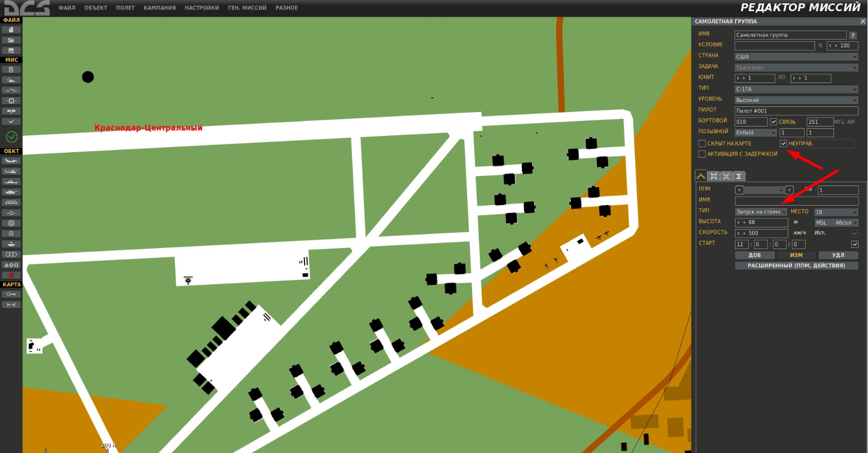Click the УСЛОВИЕ percent stepper showing 100
The width and height of the screenshot is (868, 453).
842,46
